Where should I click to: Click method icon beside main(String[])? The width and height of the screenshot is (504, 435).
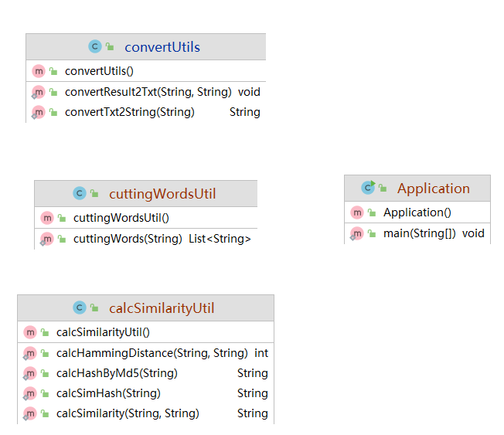pyautogui.click(x=356, y=233)
